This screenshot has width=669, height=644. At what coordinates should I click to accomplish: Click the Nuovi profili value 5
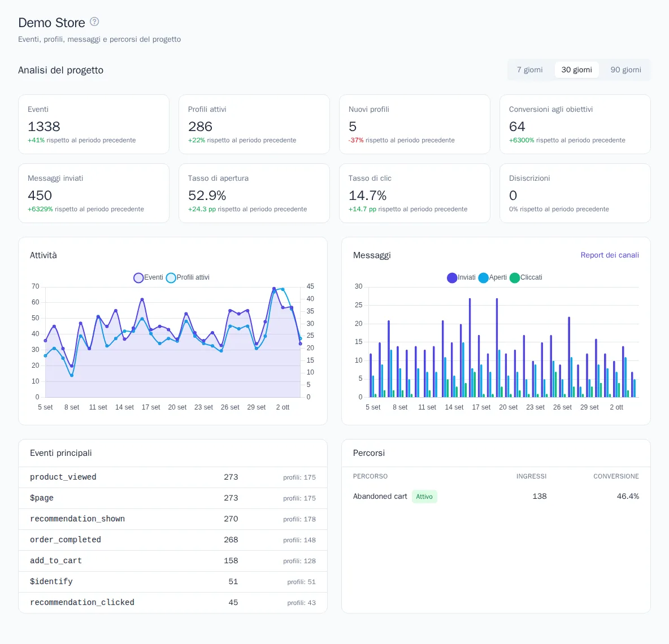coord(353,127)
